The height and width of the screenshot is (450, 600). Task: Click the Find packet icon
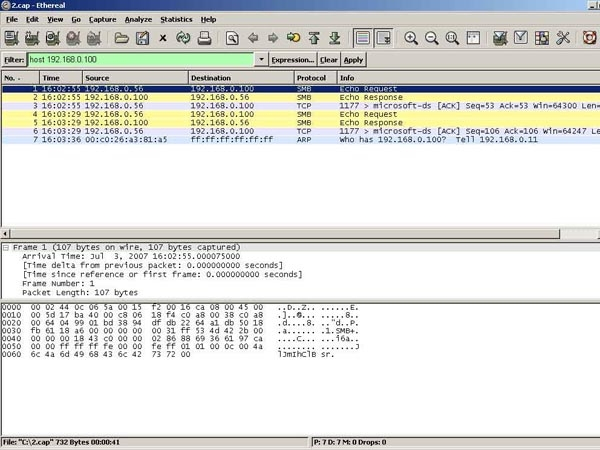point(232,39)
